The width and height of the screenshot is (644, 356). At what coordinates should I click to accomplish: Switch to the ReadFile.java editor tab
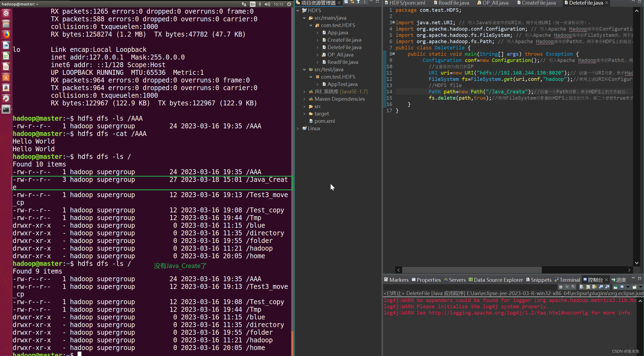click(x=451, y=3)
